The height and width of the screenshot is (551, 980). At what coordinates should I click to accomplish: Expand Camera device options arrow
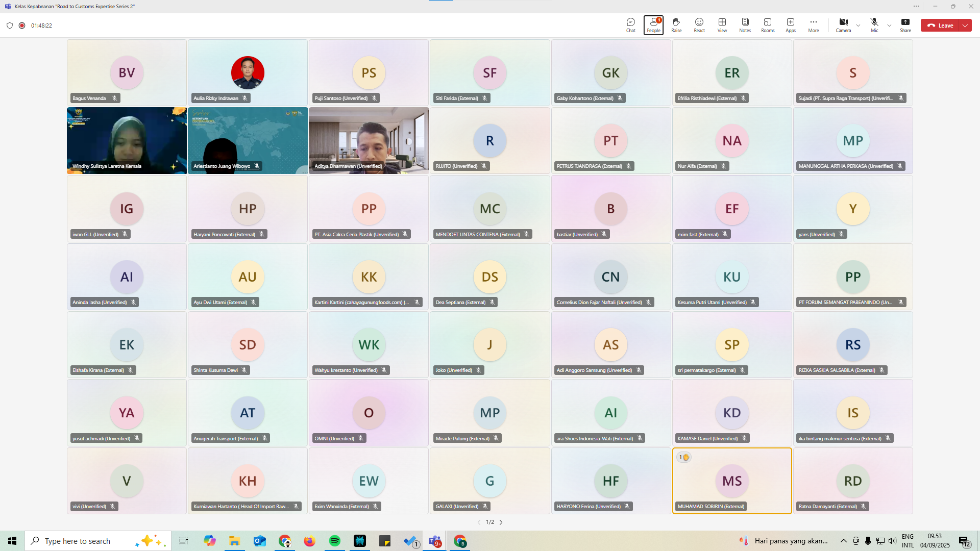858,26
